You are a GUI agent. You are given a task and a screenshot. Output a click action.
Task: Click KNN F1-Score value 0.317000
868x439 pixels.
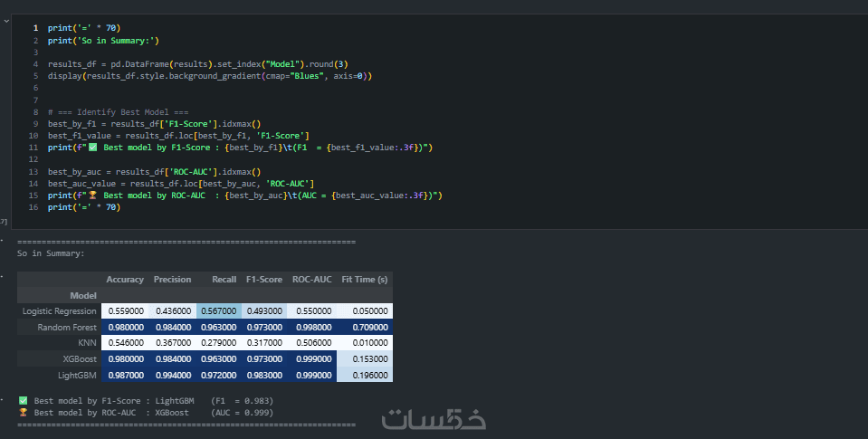(264, 343)
